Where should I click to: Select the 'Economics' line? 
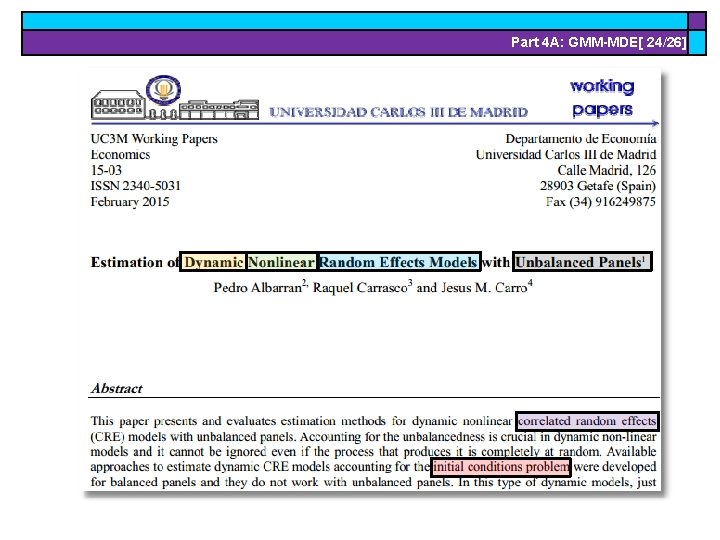tap(120, 154)
